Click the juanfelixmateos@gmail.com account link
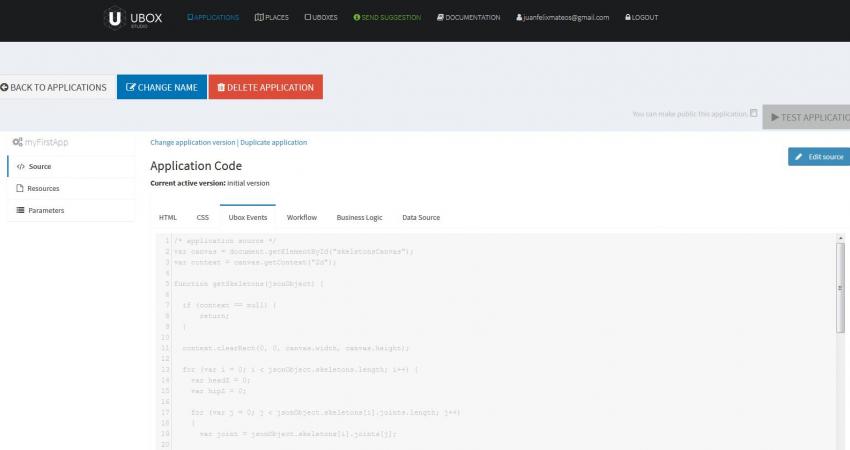The height and width of the screenshot is (450, 850). pos(563,17)
